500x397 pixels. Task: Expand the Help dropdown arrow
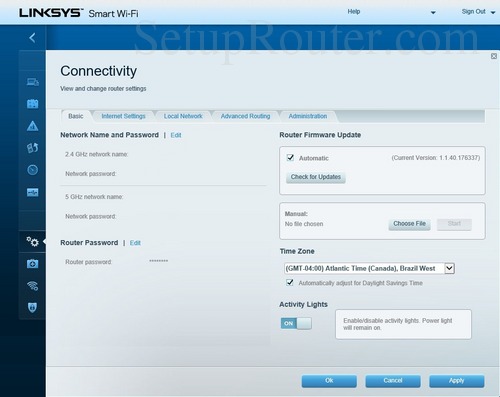point(433,13)
